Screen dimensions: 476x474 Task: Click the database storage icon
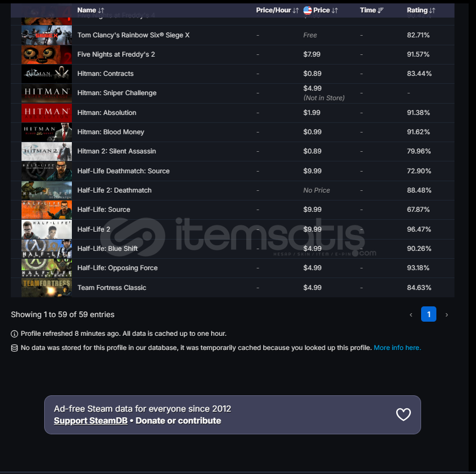tap(14, 348)
